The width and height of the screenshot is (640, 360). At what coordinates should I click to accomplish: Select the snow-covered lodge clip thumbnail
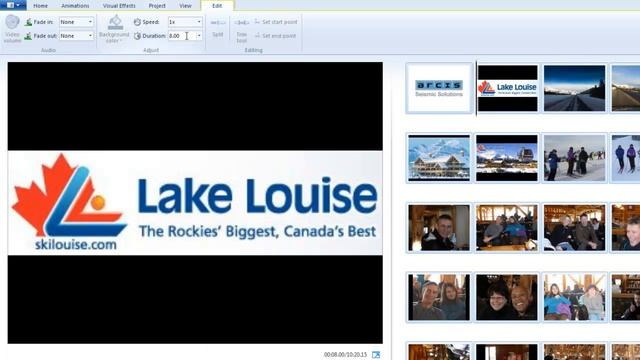[439, 158]
